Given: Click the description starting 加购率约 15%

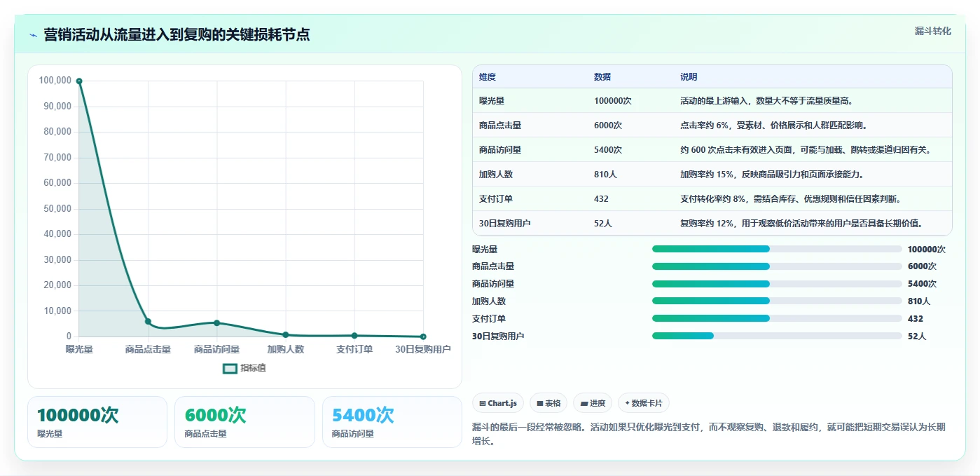Looking at the screenshot, I should point(772,175).
